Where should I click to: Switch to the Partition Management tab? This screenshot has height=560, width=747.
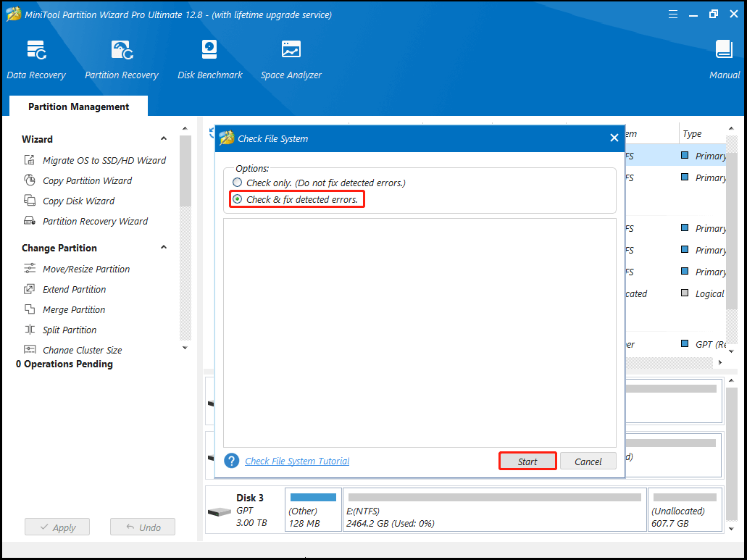(78, 106)
